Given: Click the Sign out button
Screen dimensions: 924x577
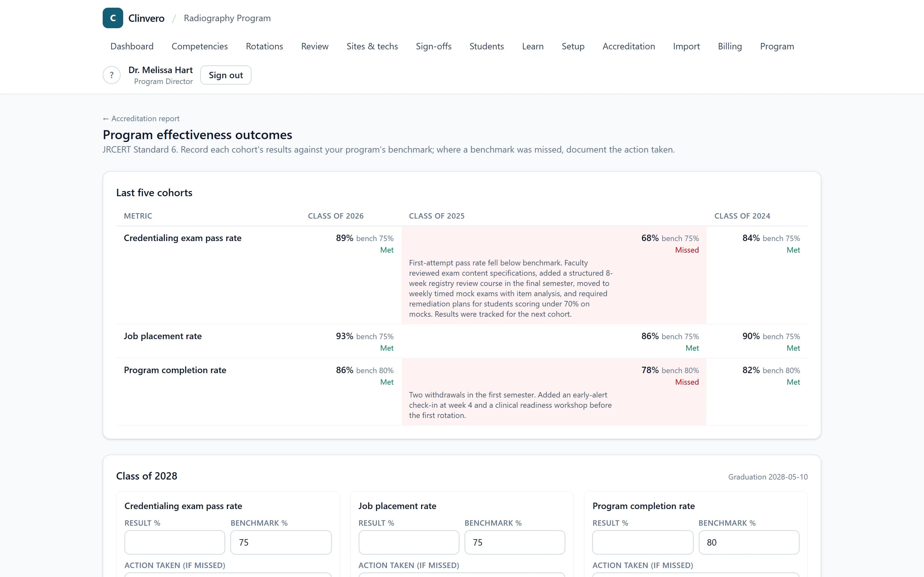Looking at the screenshot, I should pyautogui.click(x=226, y=75).
